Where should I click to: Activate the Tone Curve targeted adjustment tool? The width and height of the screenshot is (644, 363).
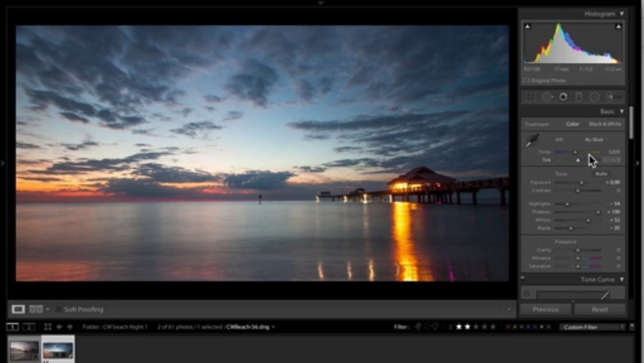coord(527,294)
